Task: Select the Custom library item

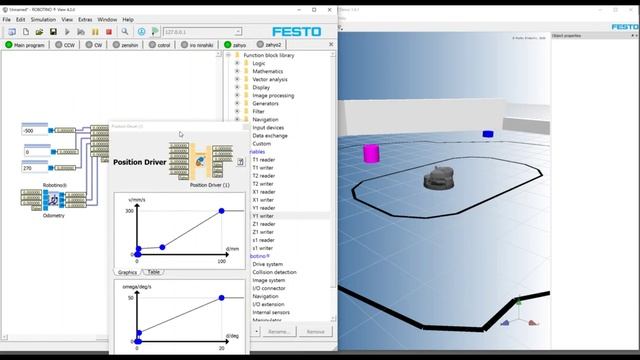Action: [x=262, y=144]
